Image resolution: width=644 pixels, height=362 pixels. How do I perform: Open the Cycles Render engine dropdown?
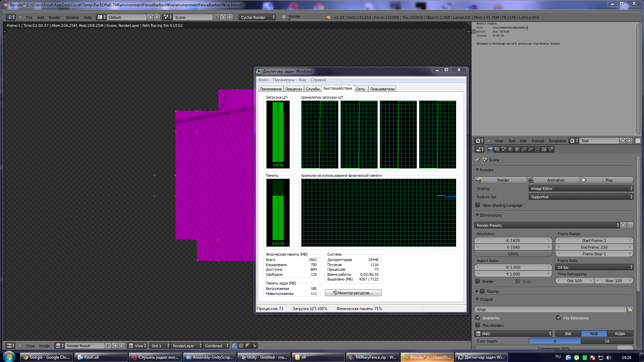click(x=257, y=17)
